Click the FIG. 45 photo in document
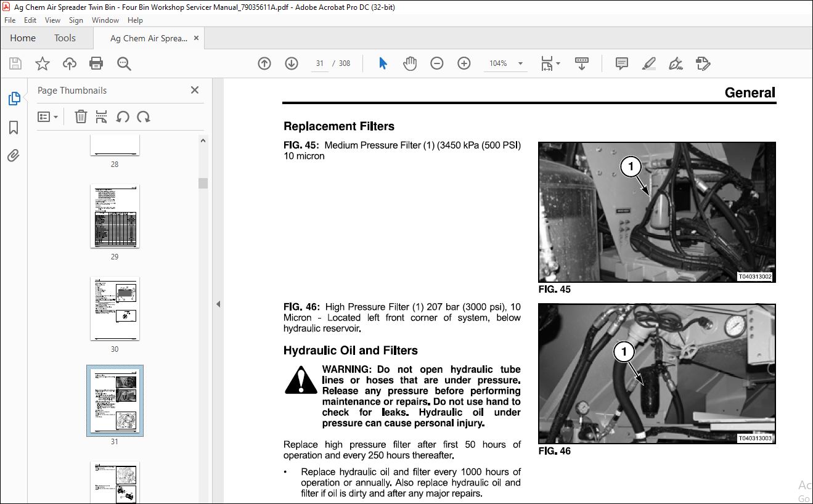This screenshot has height=504, width=813. click(657, 213)
